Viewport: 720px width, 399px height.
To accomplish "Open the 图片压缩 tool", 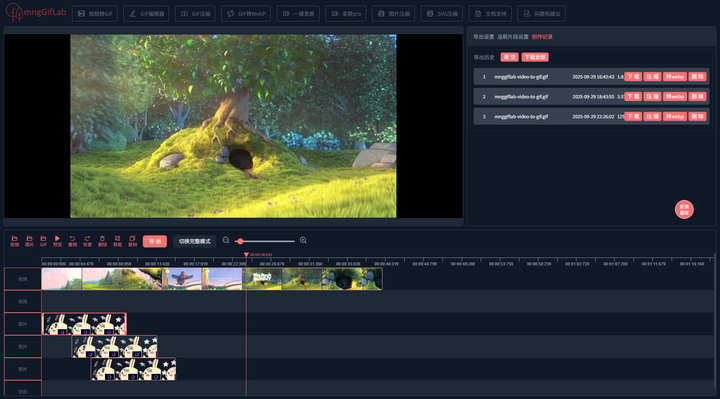I will pos(394,14).
